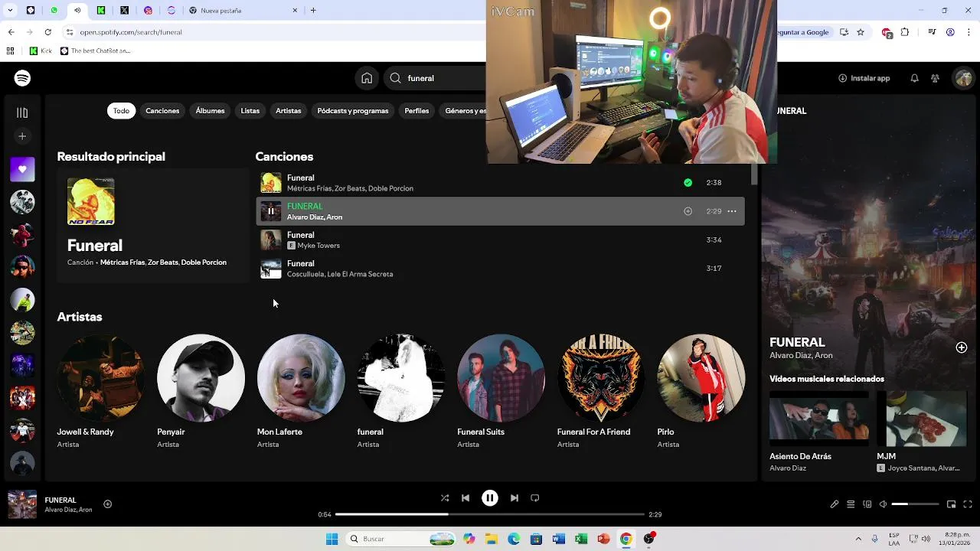980x551 pixels.
Task: Open Windows Start menu
Action: pyautogui.click(x=332, y=539)
